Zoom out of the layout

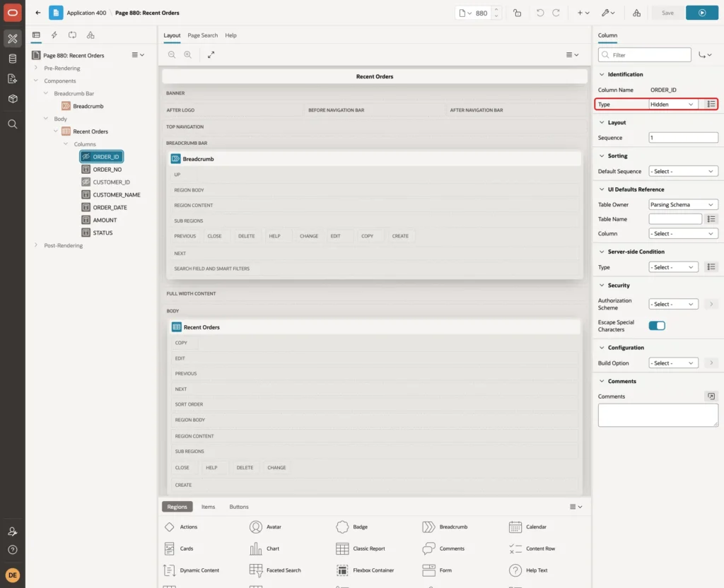click(172, 54)
